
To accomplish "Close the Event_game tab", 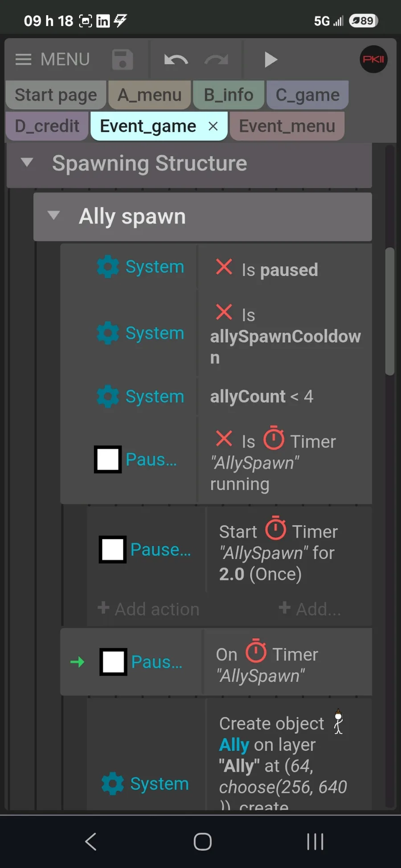I will [x=213, y=126].
